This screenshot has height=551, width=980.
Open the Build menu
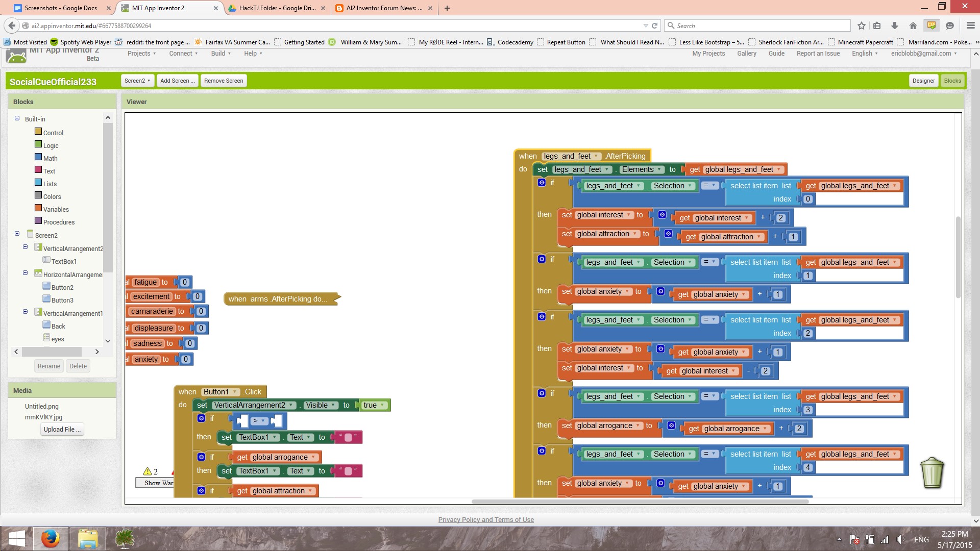coord(220,54)
